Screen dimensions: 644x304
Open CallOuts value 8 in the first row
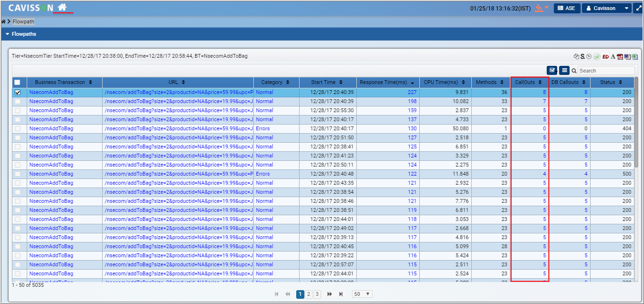(x=544, y=93)
